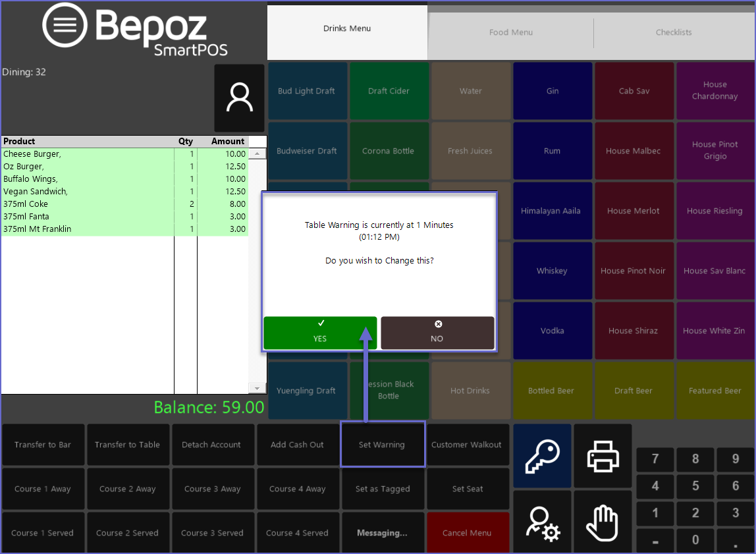Click the customer profile icon

tap(239, 97)
